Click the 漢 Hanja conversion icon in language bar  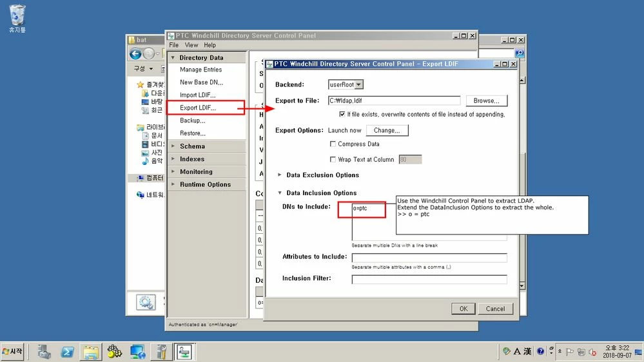[x=528, y=351]
